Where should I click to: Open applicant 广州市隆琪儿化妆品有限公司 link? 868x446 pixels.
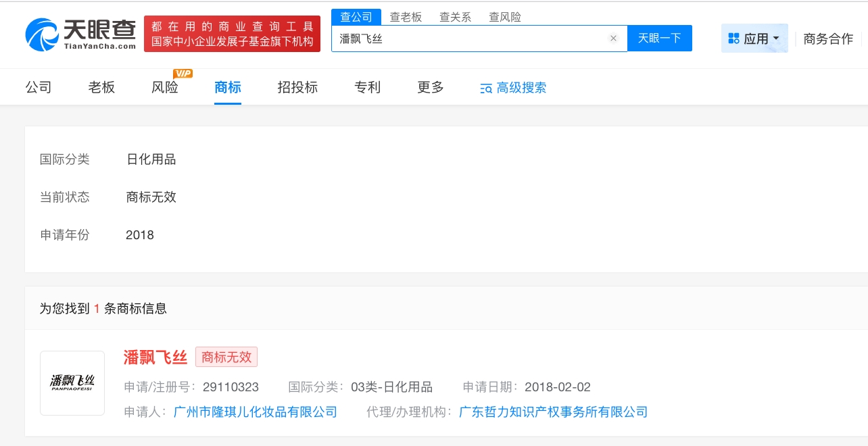[256, 412]
